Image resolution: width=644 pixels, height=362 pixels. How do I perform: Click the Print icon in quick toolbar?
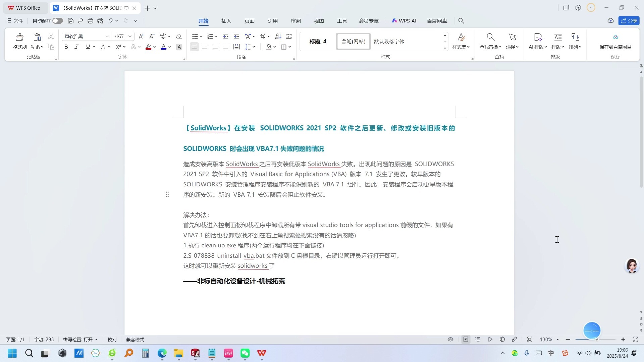[90, 21]
